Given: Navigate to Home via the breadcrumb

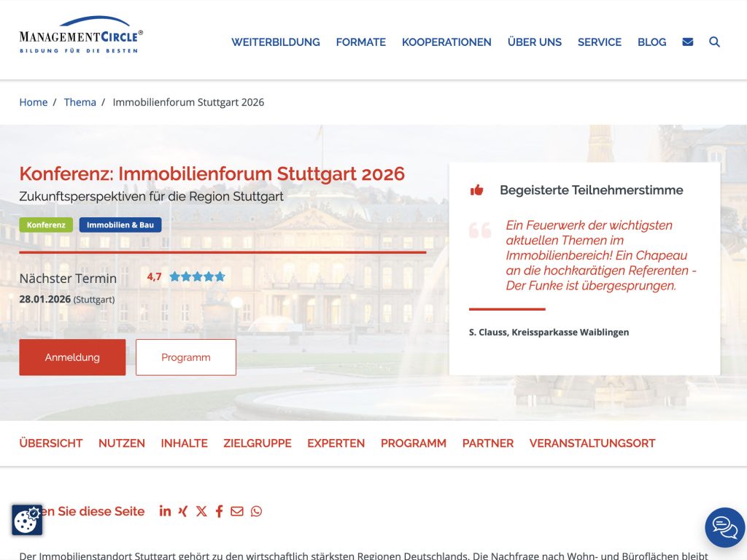Looking at the screenshot, I should (33, 102).
